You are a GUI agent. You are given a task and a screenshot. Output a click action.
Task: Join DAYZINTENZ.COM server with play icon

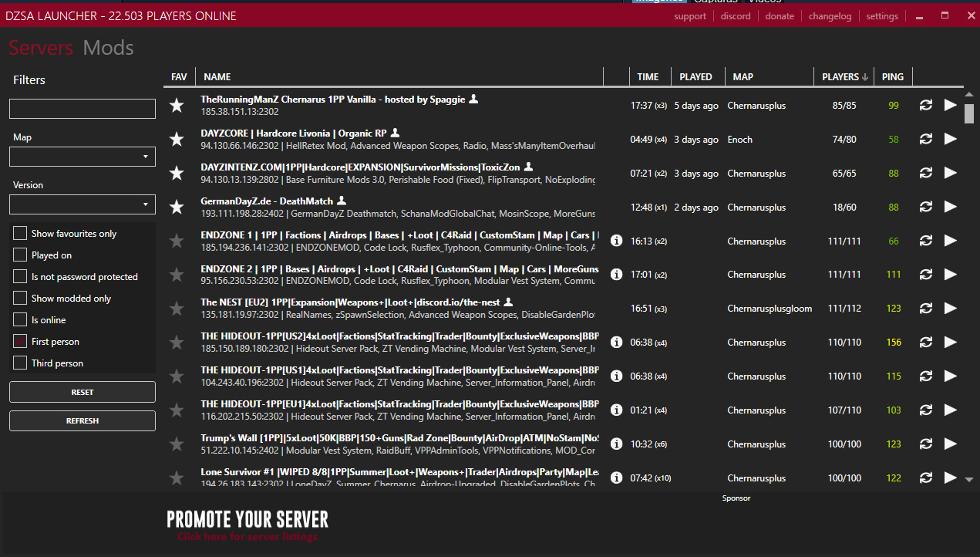[950, 173]
